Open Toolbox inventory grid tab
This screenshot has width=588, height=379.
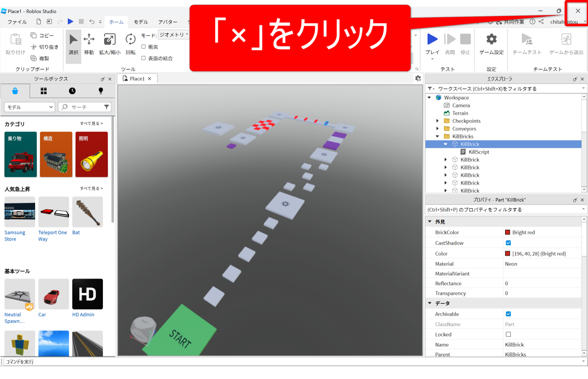44,91
